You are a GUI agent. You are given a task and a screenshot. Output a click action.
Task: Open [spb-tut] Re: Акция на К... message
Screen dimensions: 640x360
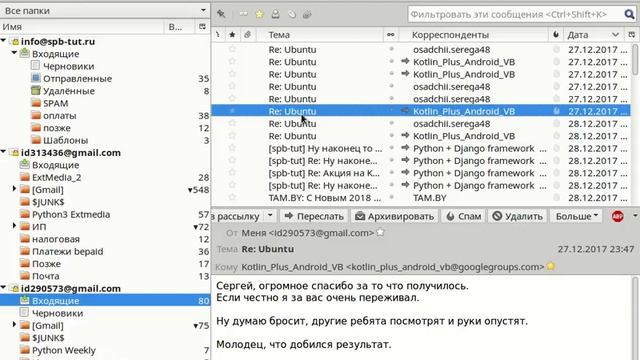coord(324,173)
